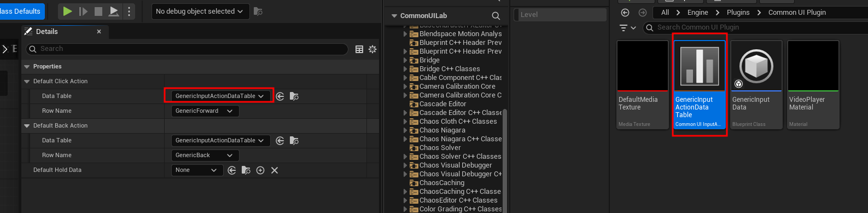Open the No debug object selected dropdown

200,11
